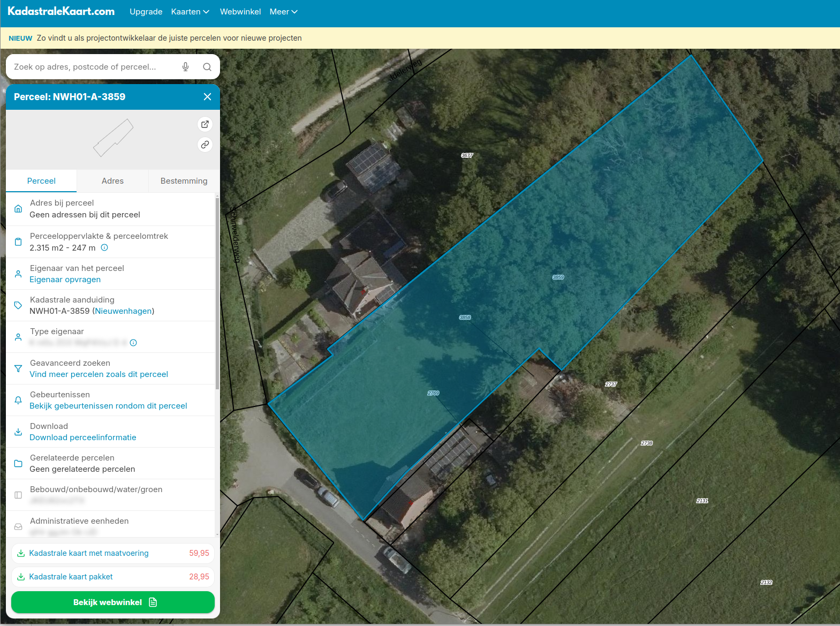Open the Nieuwenhagen municipality link
The height and width of the screenshot is (626, 840).
click(x=124, y=311)
